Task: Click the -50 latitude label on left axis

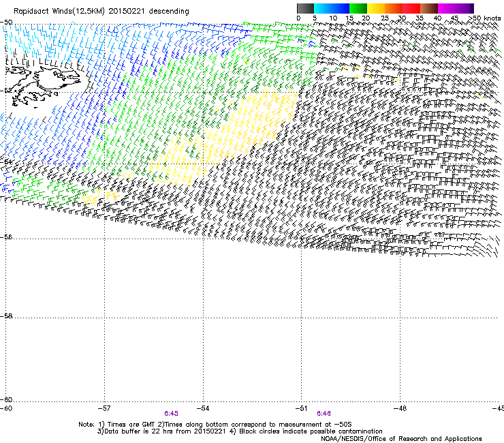Action: (6, 22)
